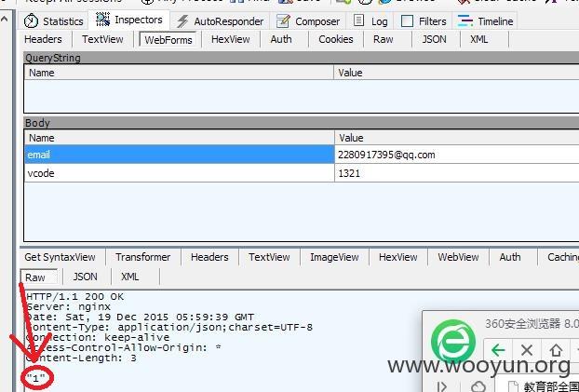Click the 360 browser logo icon
Viewport: 579px width, 392px height.
pos(453,341)
